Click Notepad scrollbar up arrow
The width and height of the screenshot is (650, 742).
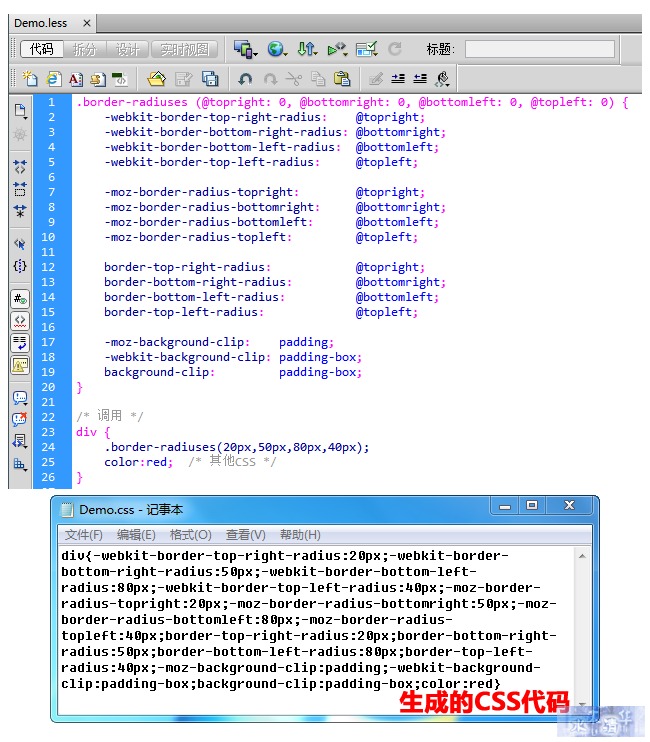(582, 556)
